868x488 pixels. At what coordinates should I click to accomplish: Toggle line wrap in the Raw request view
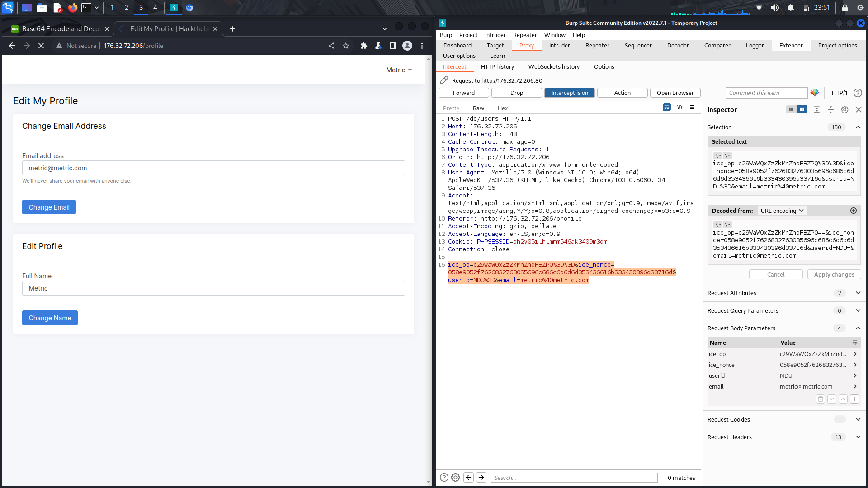(x=667, y=108)
